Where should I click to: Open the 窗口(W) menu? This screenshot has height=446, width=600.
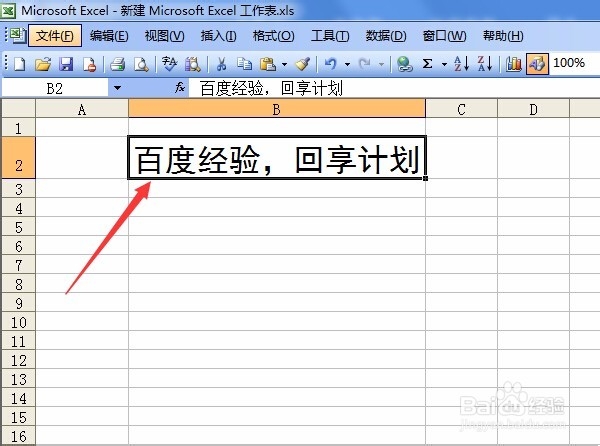click(x=444, y=36)
